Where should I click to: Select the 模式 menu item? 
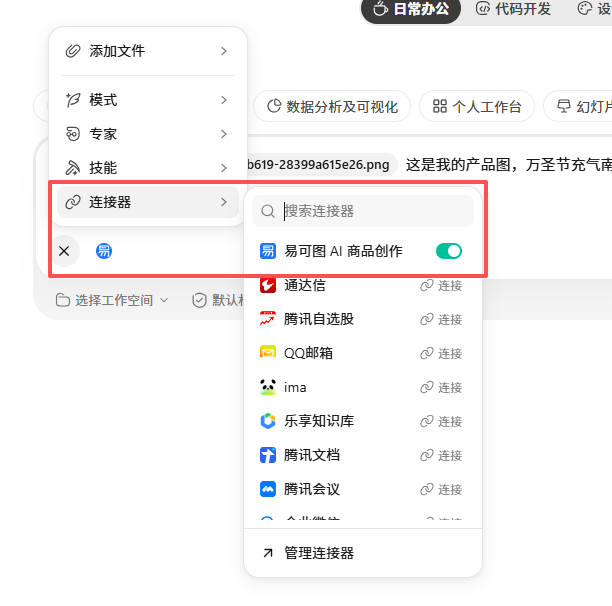148,100
